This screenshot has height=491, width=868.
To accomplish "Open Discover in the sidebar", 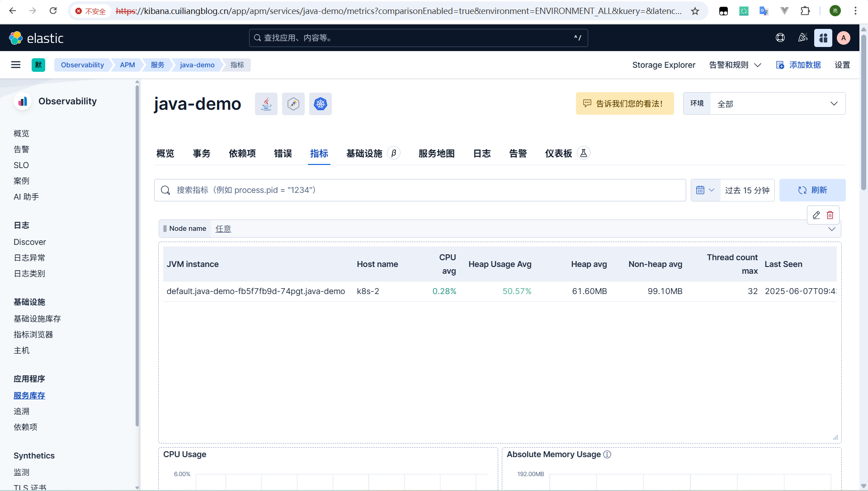I will pyautogui.click(x=30, y=242).
